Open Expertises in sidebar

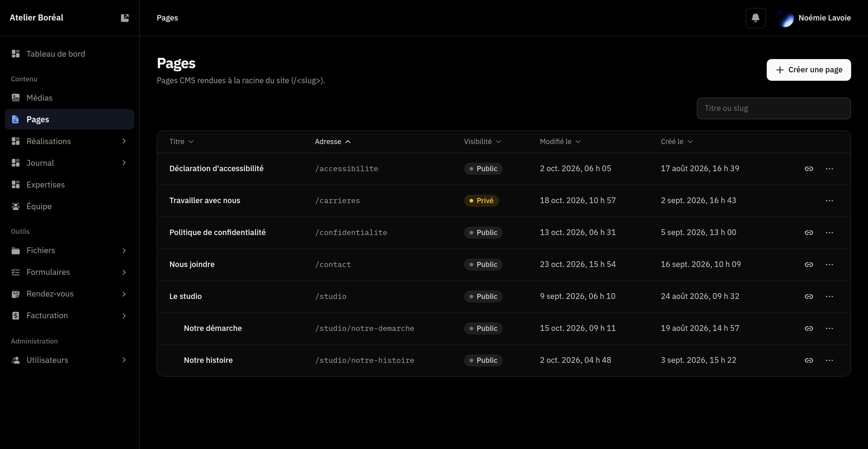tap(70, 185)
